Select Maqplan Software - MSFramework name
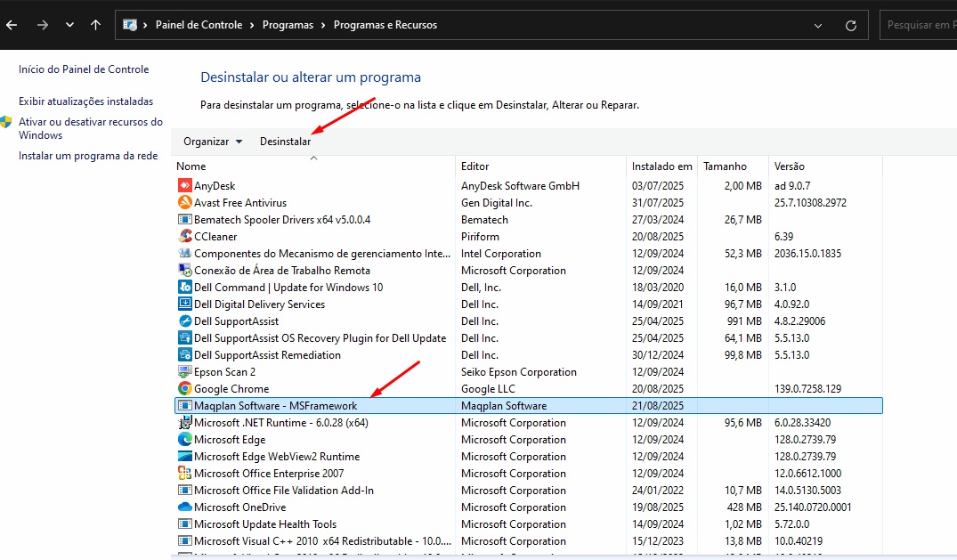 point(275,406)
